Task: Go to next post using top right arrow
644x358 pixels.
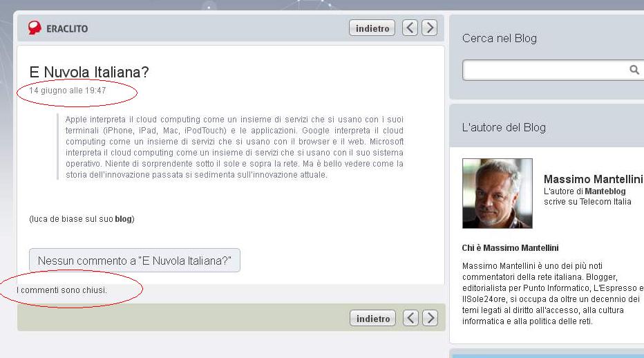Action: click(x=430, y=28)
